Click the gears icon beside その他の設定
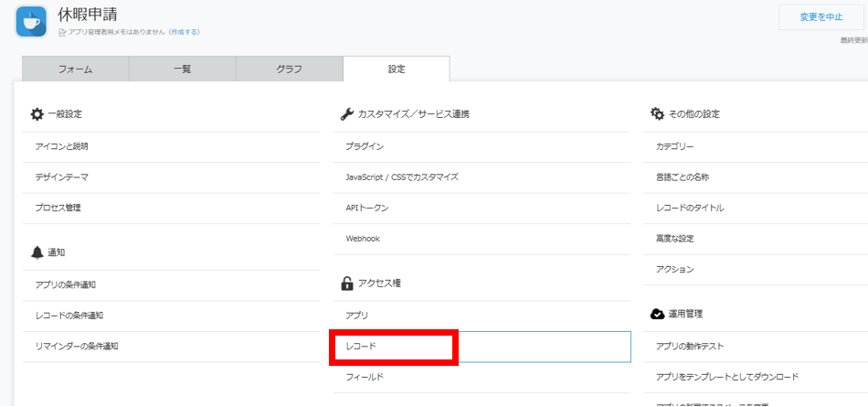 657,114
